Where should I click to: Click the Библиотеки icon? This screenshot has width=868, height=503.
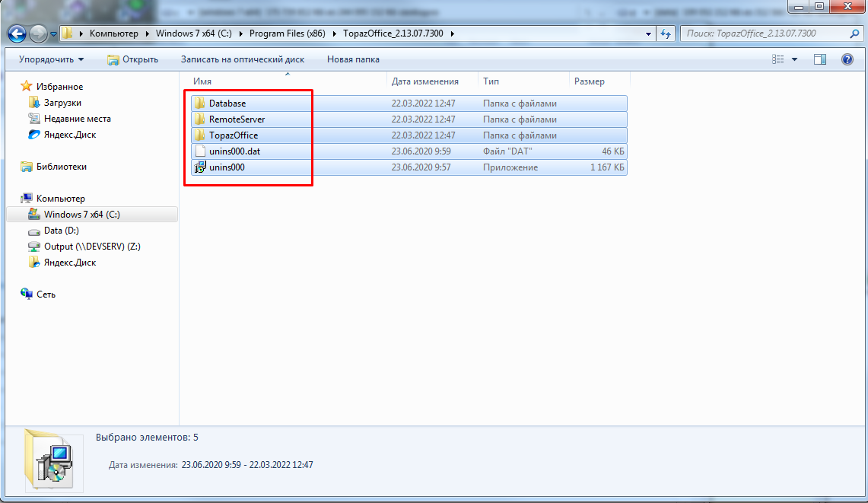coord(26,166)
